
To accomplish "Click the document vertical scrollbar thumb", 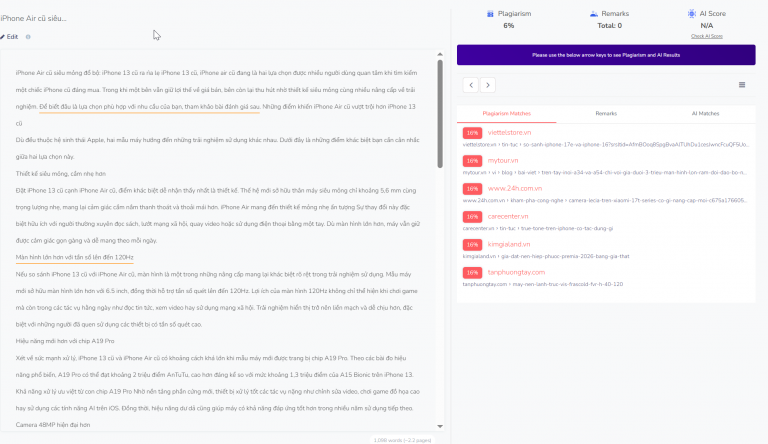I will tap(440, 114).
